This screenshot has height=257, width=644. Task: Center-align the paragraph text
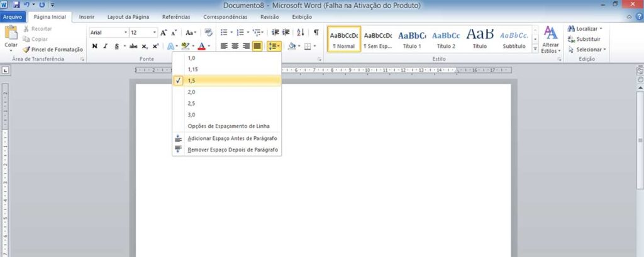pyautogui.click(x=235, y=46)
